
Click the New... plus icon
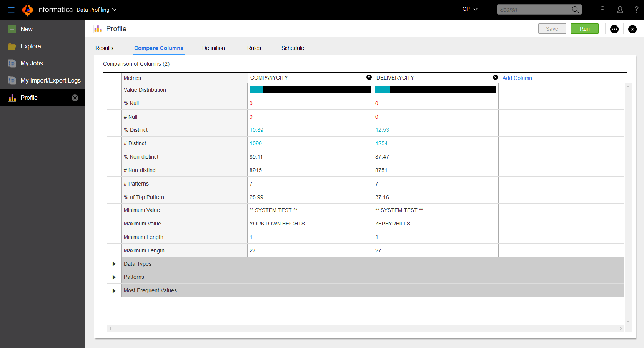click(x=12, y=29)
